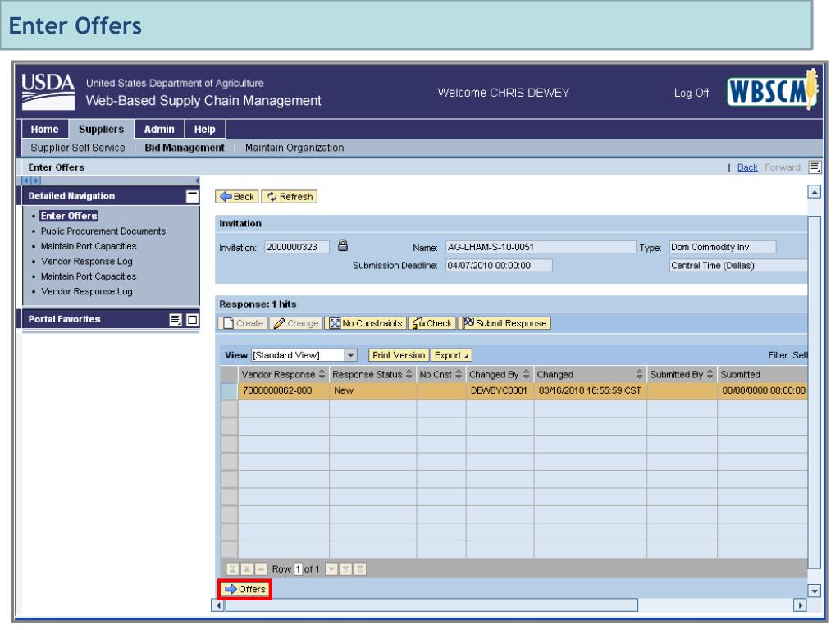Switch to the Suppliers tab

pyautogui.click(x=100, y=130)
